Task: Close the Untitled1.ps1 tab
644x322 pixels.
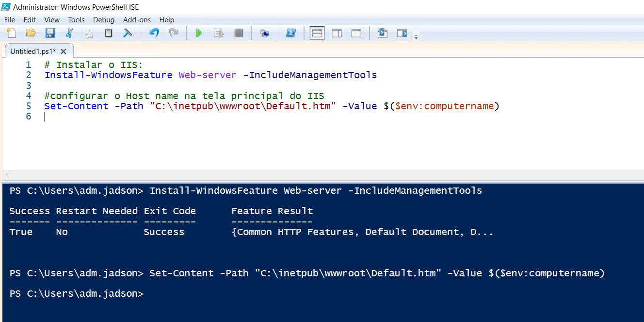Action: [x=64, y=51]
